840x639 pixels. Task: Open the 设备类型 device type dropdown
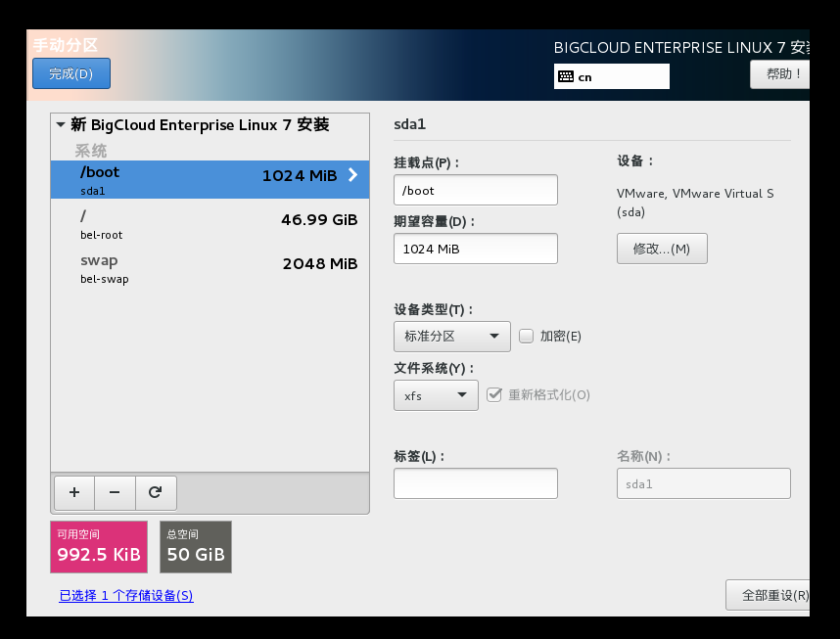[451, 336]
